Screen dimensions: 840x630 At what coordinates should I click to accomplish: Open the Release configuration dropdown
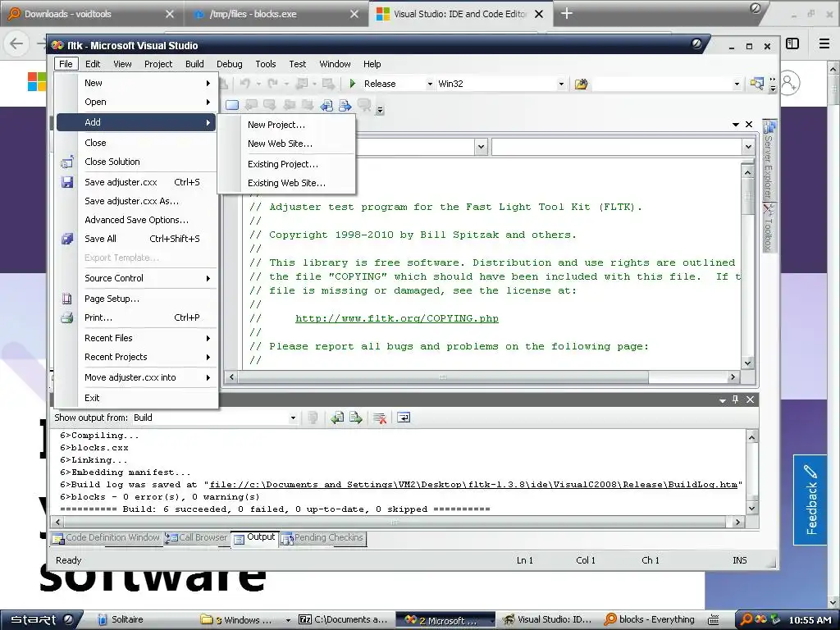430,84
